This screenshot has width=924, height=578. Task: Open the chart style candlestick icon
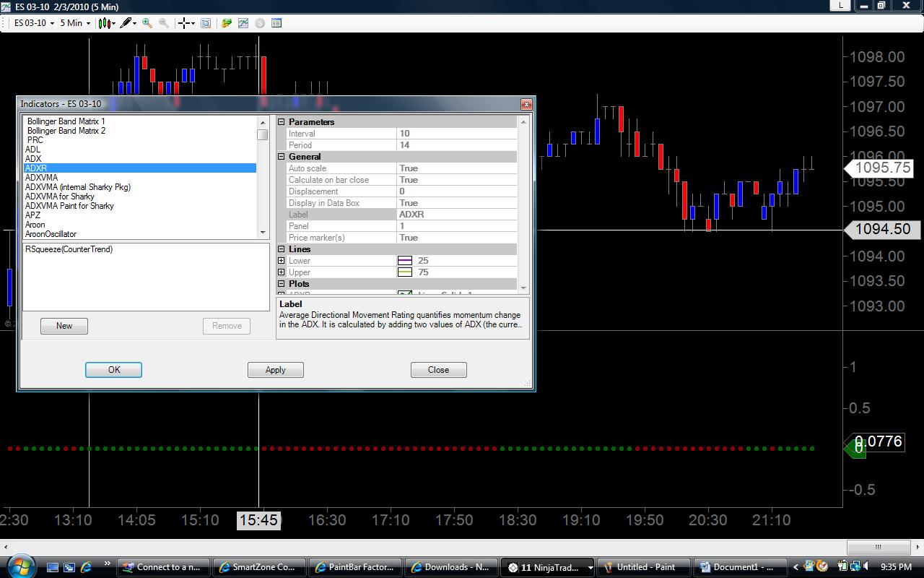(105, 23)
